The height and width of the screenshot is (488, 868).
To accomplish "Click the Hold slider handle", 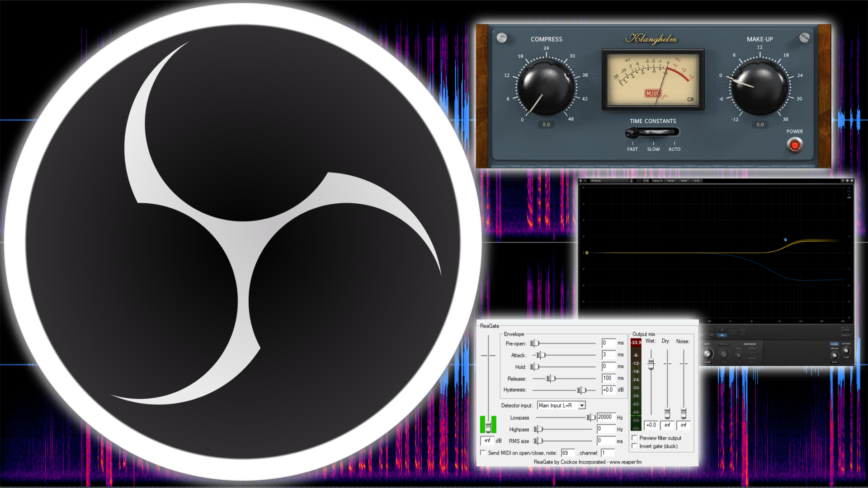I will pyautogui.click(x=534, y=367).
